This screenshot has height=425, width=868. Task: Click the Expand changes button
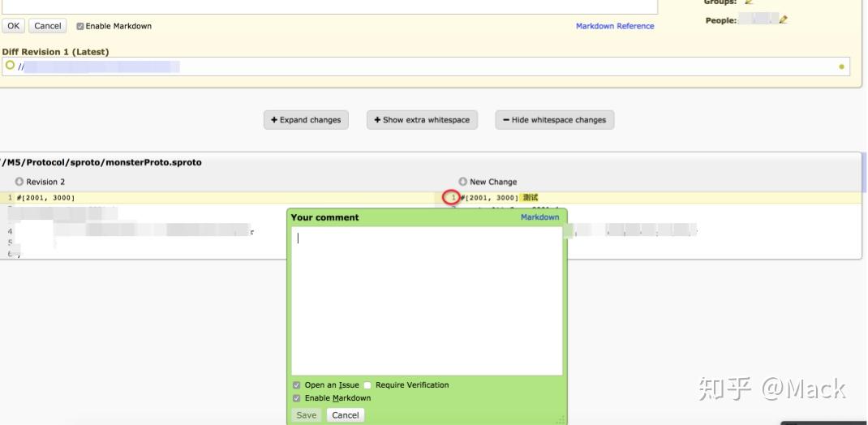306,119
